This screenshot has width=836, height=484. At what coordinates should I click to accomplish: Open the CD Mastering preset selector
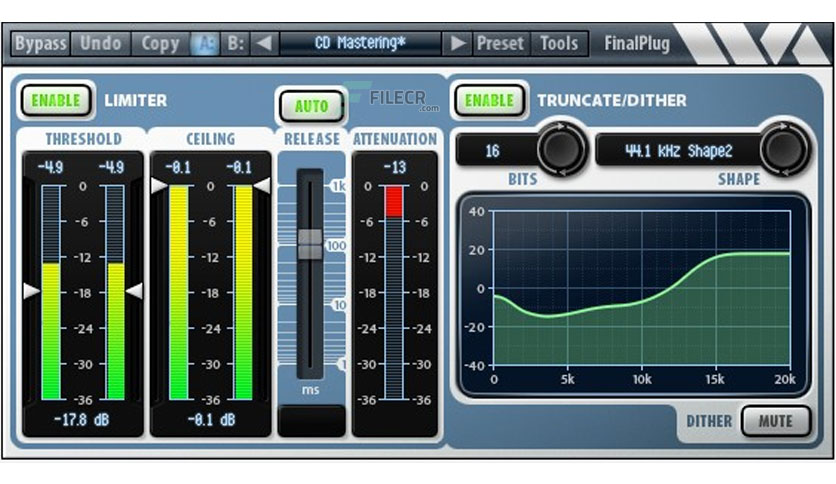click(360, 43)
